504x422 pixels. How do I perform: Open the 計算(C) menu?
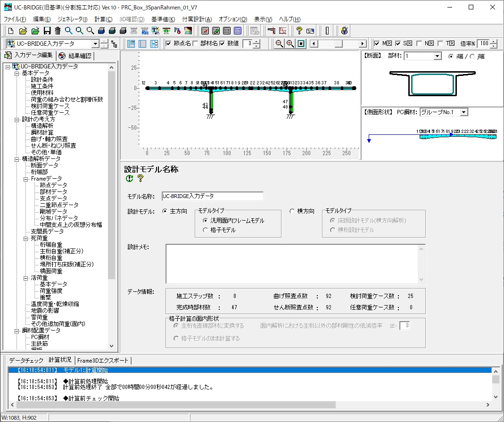[x=104, y=19]
